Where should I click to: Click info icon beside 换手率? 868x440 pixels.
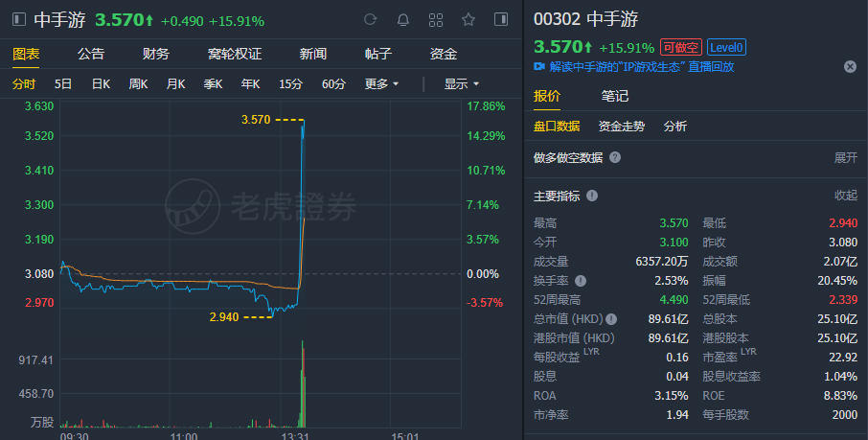point(581,281)
